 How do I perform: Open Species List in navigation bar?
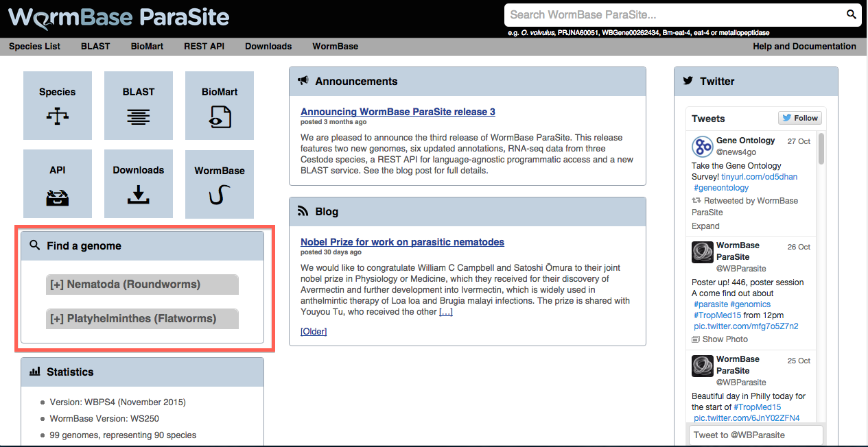point(34,47)
